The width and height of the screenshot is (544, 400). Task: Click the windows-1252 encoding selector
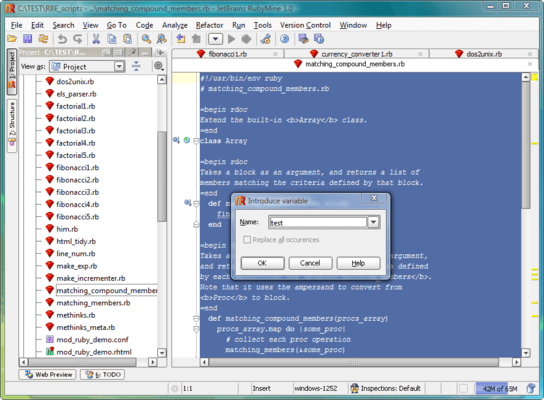316,388
